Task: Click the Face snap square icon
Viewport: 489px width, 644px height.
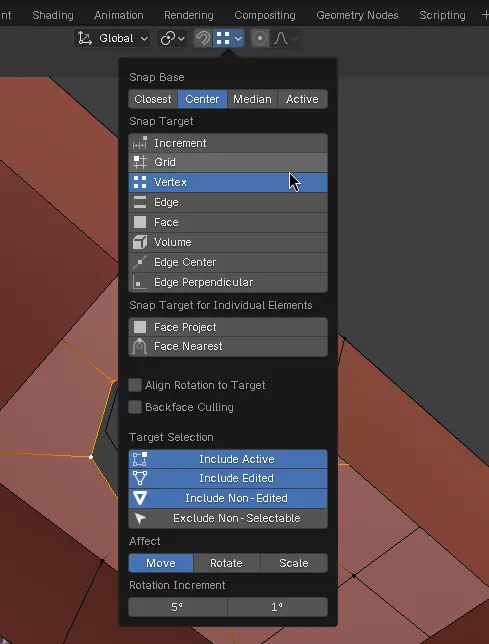Action: [140, 222]
